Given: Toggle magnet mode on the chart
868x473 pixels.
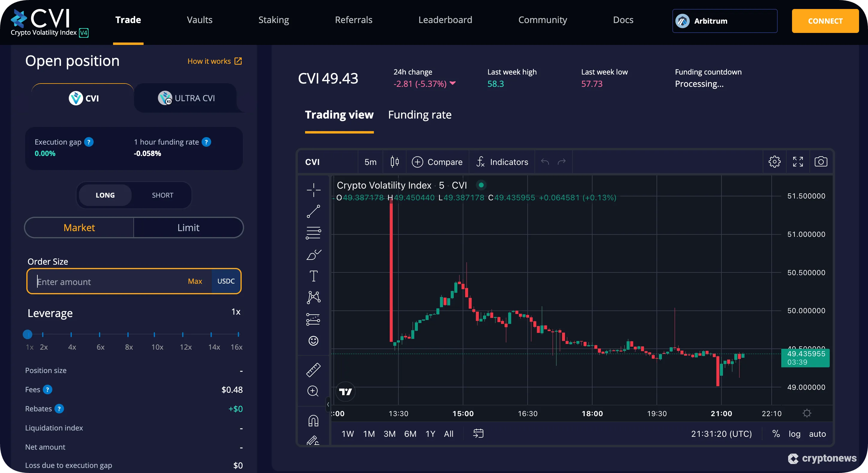Looking at the screenshot, I should (x=313, y=420).
